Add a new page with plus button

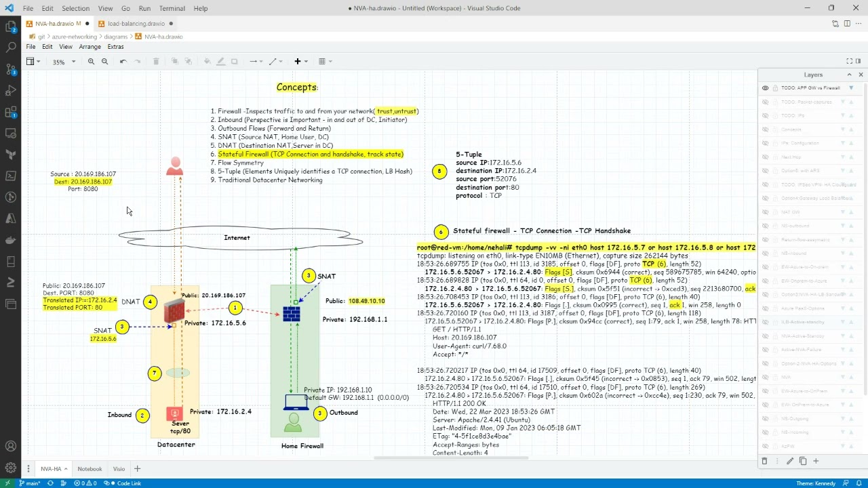pos(137,468)
